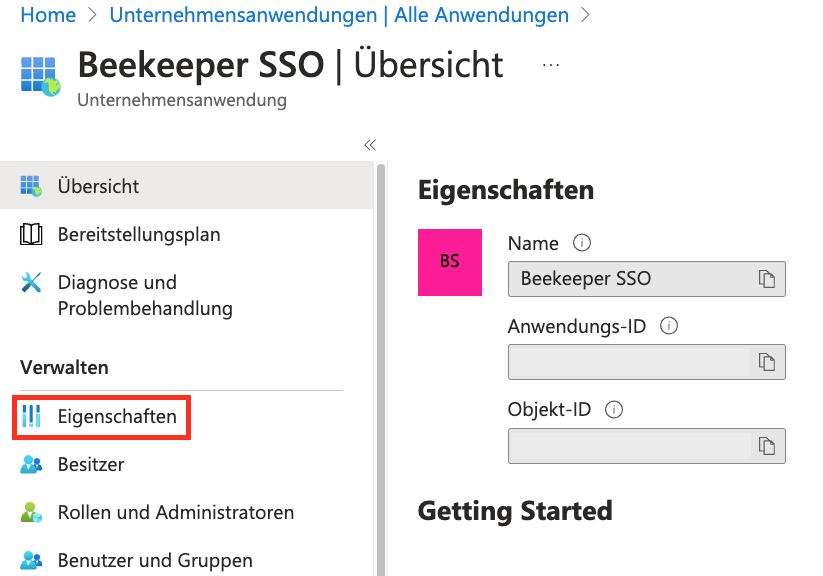
Task: Copy the Anwendungs-ID value
Action: 767,362
